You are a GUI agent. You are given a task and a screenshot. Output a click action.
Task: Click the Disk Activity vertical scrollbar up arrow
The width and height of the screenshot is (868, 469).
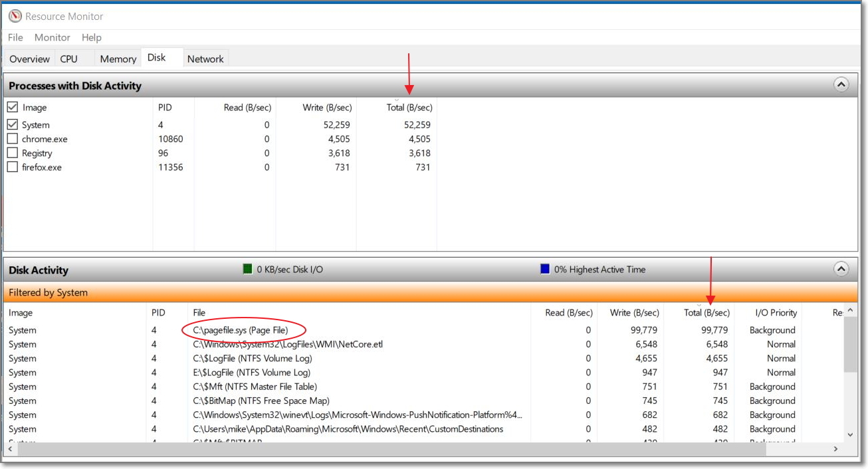coord(850,311)
